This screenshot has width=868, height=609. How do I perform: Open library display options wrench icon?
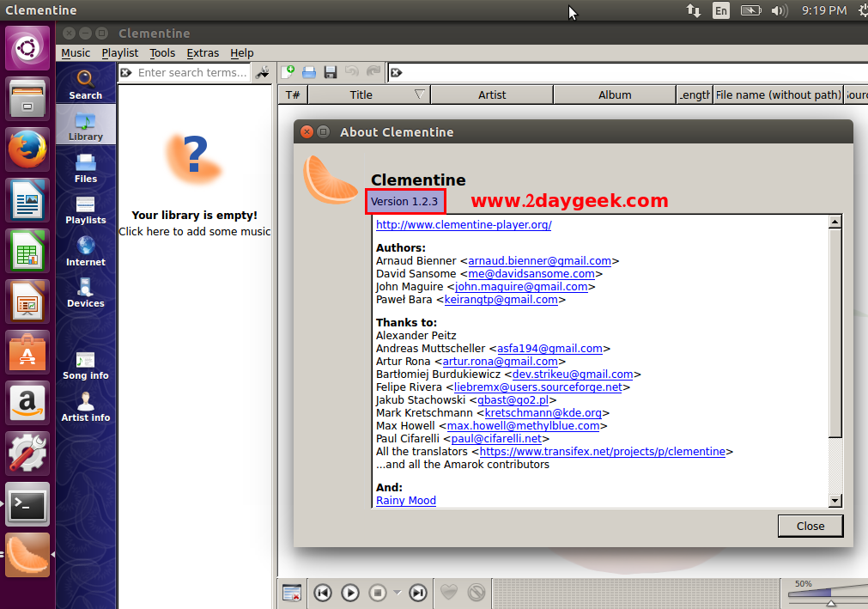[x=263, y=72]
